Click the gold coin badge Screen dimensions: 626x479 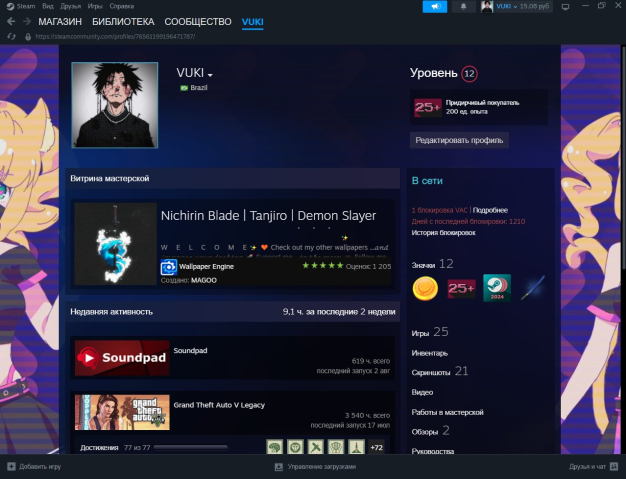[x=425, y=288]
